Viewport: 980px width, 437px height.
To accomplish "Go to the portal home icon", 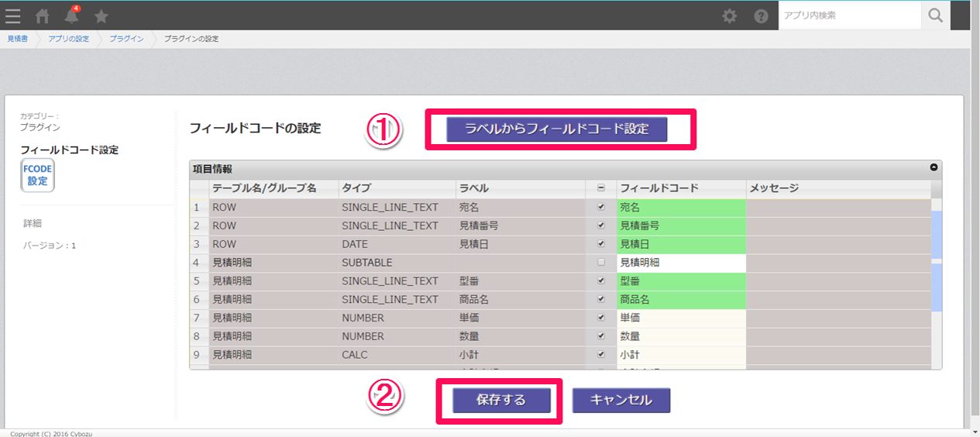I will tap(43, 15).
